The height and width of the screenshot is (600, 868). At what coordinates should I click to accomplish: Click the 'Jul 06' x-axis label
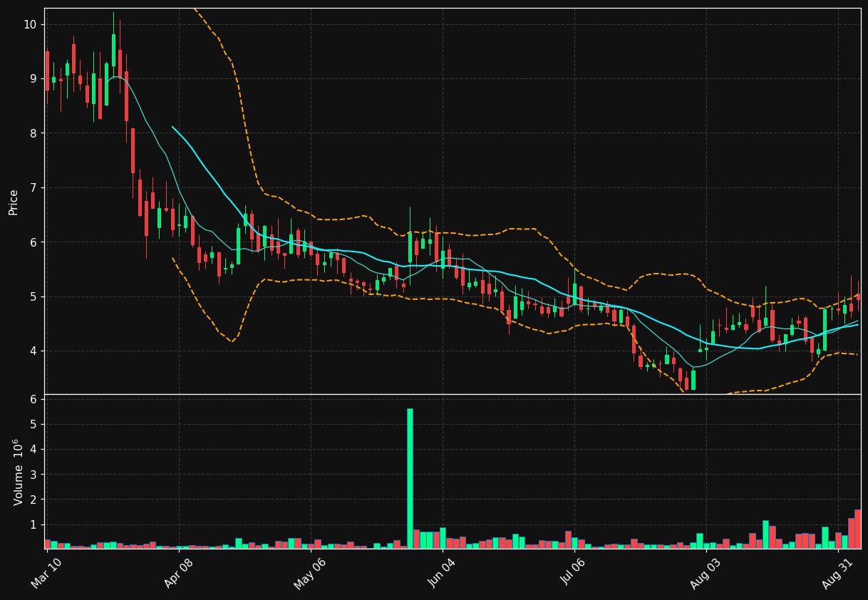pyautogui.click(x=575, y=574)
